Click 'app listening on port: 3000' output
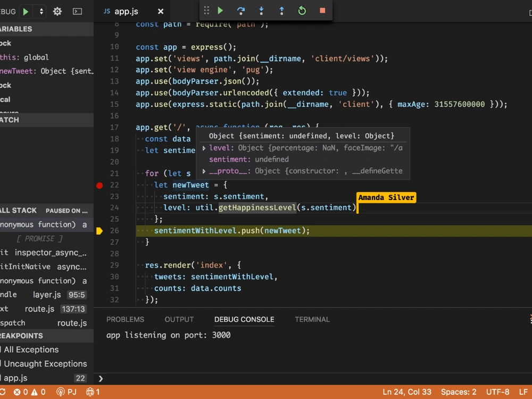 click(168, 335)
